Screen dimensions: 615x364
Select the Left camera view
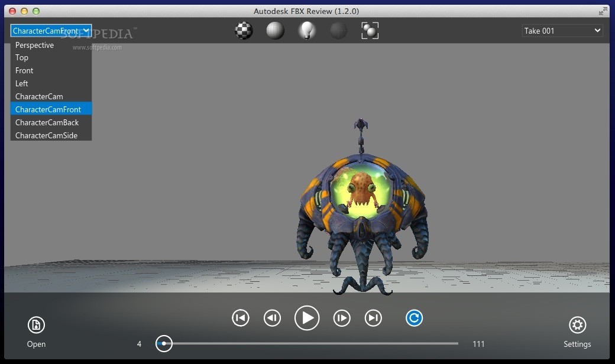tap(51, 83)
